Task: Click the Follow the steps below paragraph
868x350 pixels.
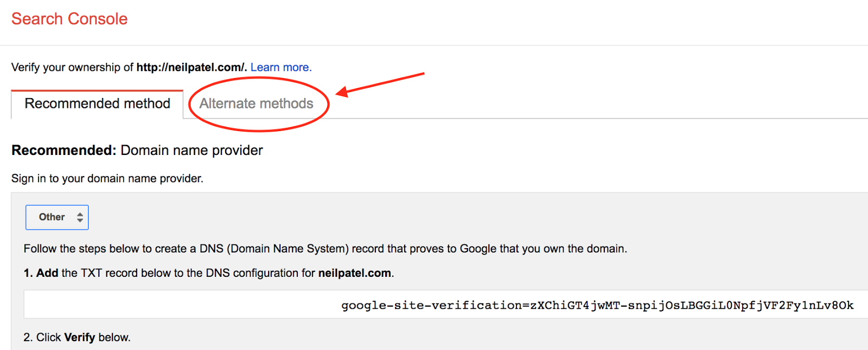Action: 325,249
